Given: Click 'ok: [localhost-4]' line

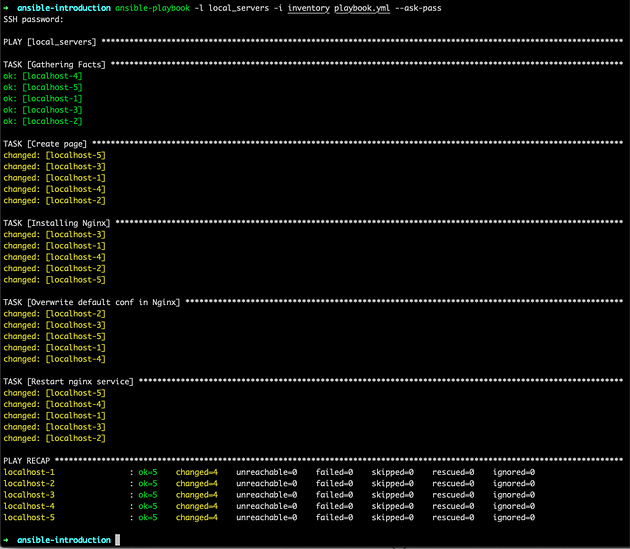Looking at the screenshot, I should coord(43,76).
